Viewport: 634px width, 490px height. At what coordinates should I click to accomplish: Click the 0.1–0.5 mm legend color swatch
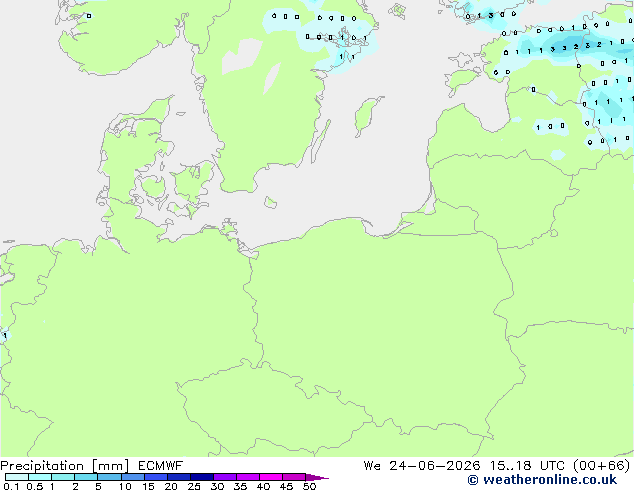(17, 477)
